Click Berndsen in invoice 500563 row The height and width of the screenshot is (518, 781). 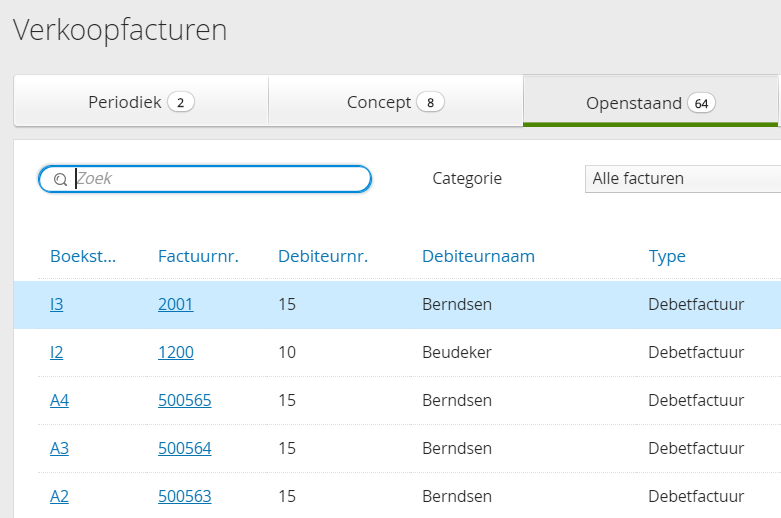click(x=457, y=496)
